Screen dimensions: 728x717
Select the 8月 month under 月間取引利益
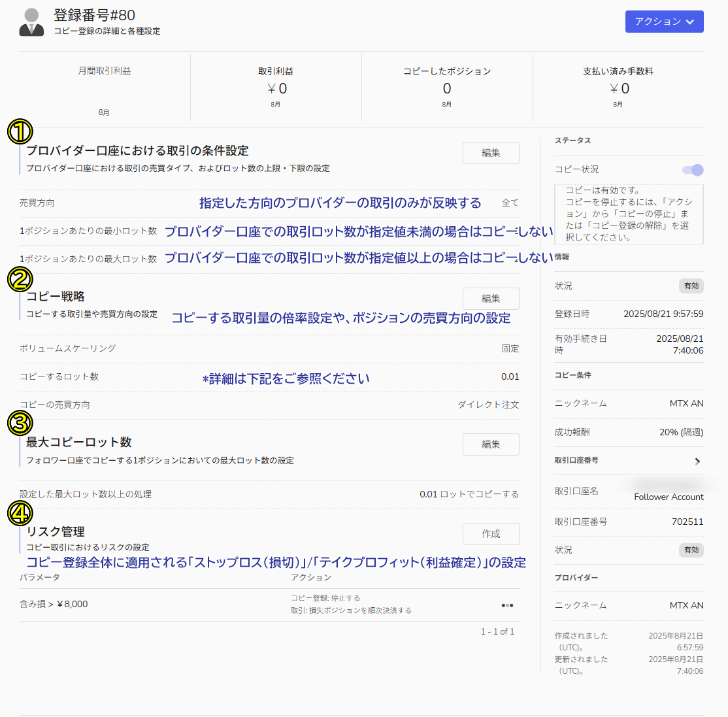pos(104,112)
